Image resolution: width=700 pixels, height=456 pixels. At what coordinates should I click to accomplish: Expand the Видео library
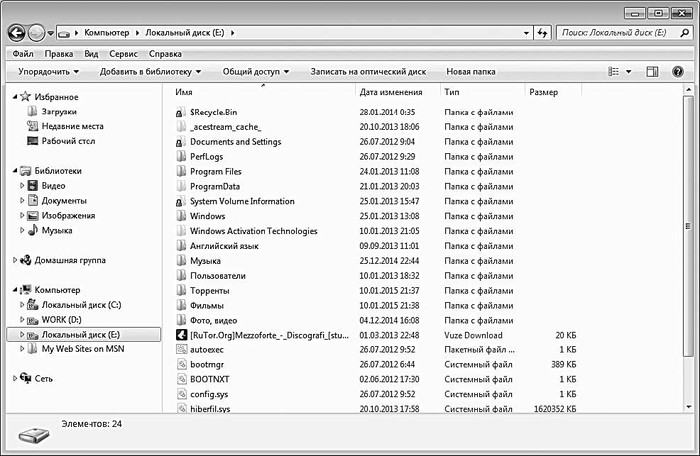(x=22, y=185)
